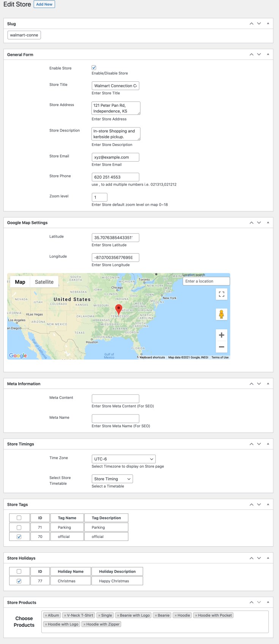Select the Pegman street view icon

(x=221, y=314)
